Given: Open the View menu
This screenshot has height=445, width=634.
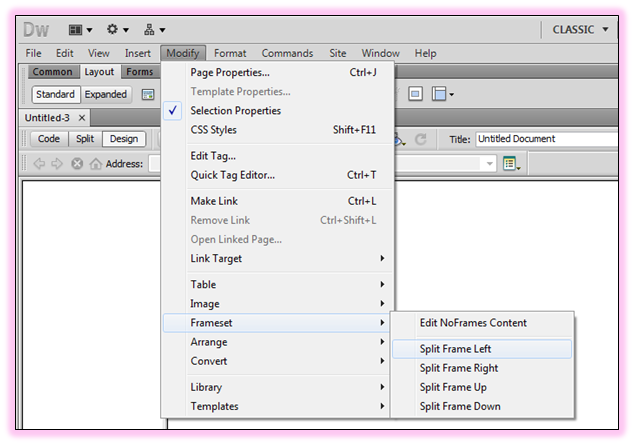Looking at the screenshot, I should (x=99, y=53).
